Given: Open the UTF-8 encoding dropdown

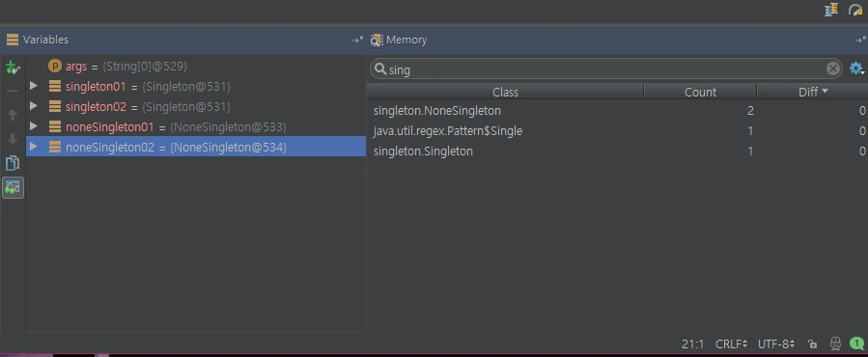Looking at the screenshot, I should (x=776, y=344).
